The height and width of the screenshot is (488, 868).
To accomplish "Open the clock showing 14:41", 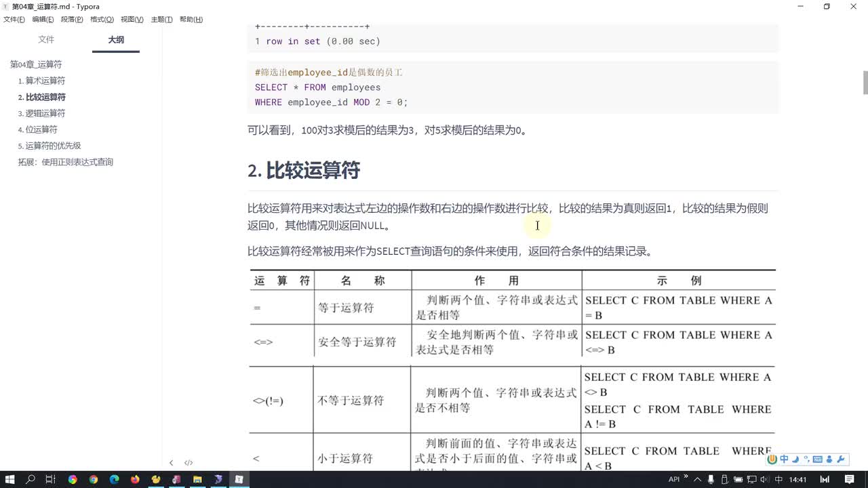I will pos(798,479).
